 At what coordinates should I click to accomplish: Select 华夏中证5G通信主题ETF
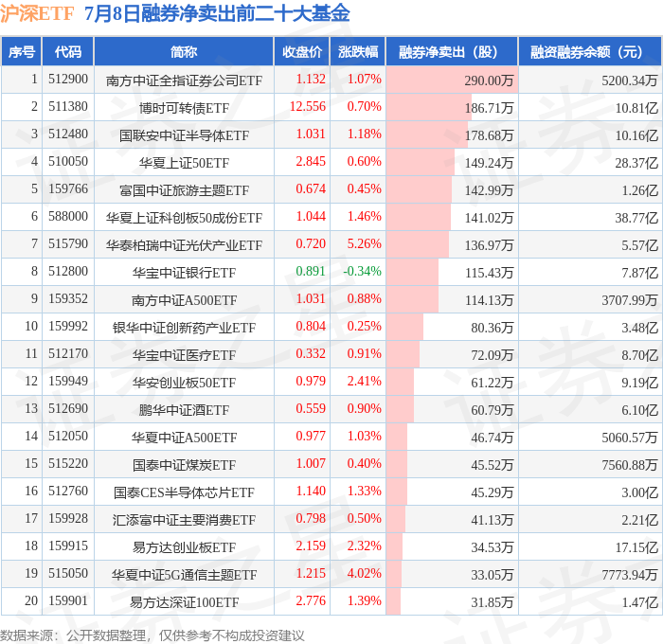tap(184, 575)
